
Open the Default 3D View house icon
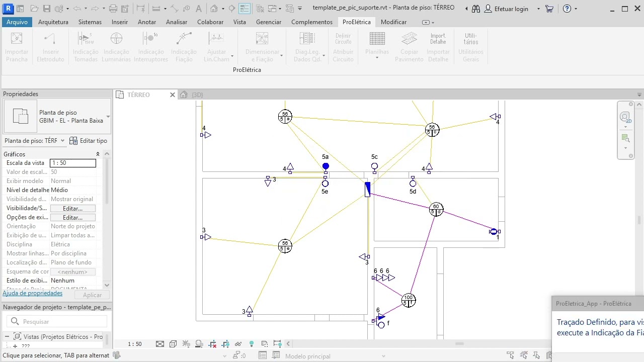coord(214,9)
